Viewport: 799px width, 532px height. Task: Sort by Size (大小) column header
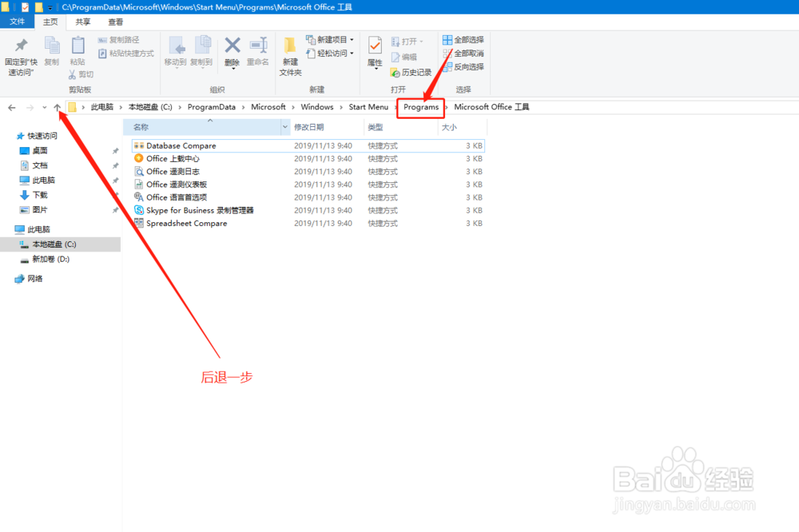463,127
